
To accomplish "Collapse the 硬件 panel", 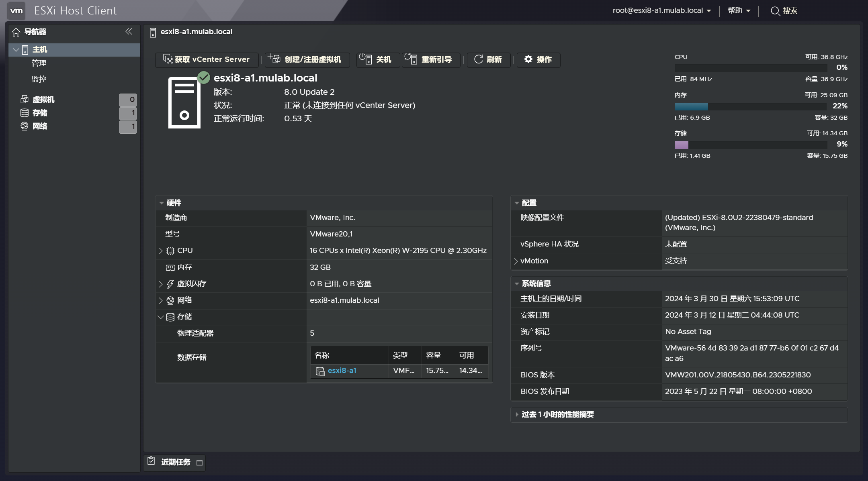I will point(162,203).
